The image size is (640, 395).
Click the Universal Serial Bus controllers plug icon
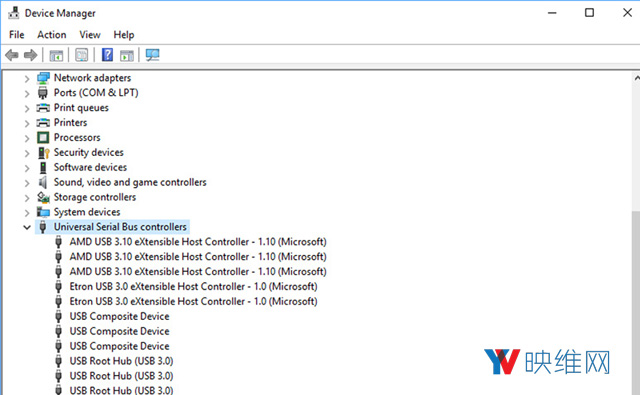[43, 227]
